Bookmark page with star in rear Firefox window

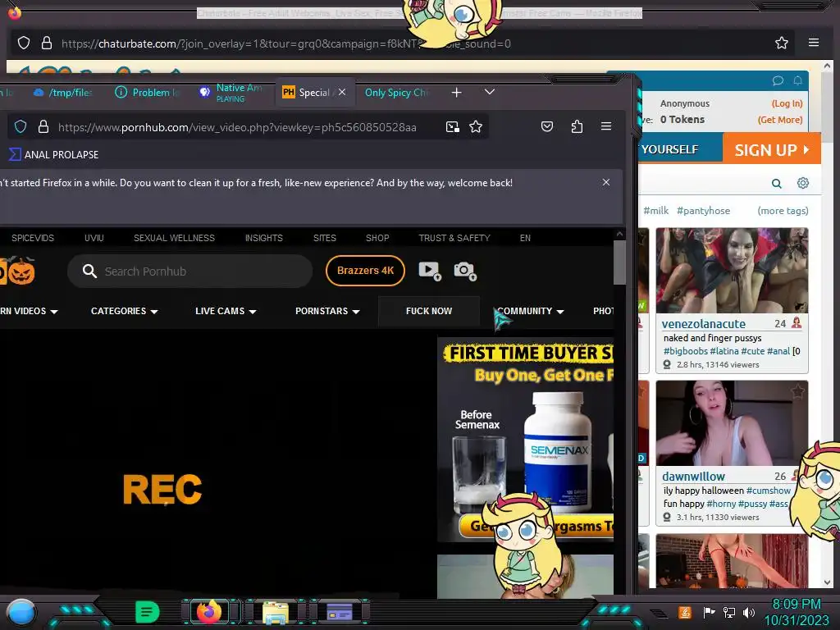click(x=781, y=43)
